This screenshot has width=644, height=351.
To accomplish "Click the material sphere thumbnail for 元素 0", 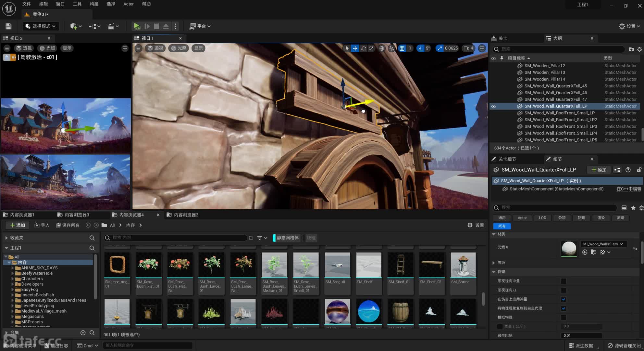I will (x=569, y=248).
